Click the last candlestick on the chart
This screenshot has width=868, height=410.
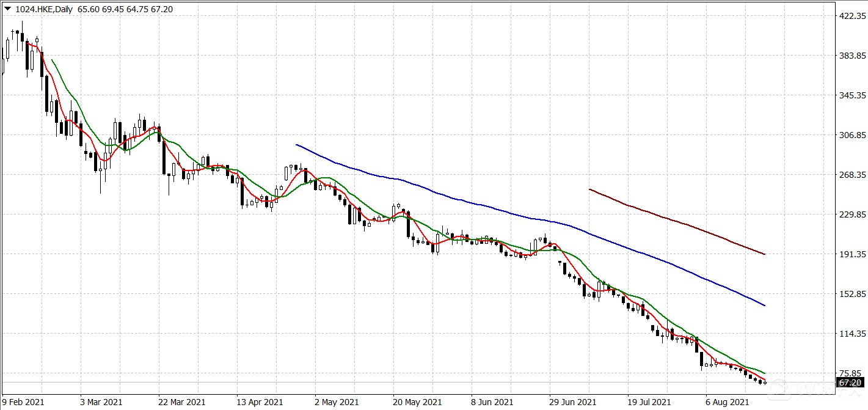tap(765, 382)
